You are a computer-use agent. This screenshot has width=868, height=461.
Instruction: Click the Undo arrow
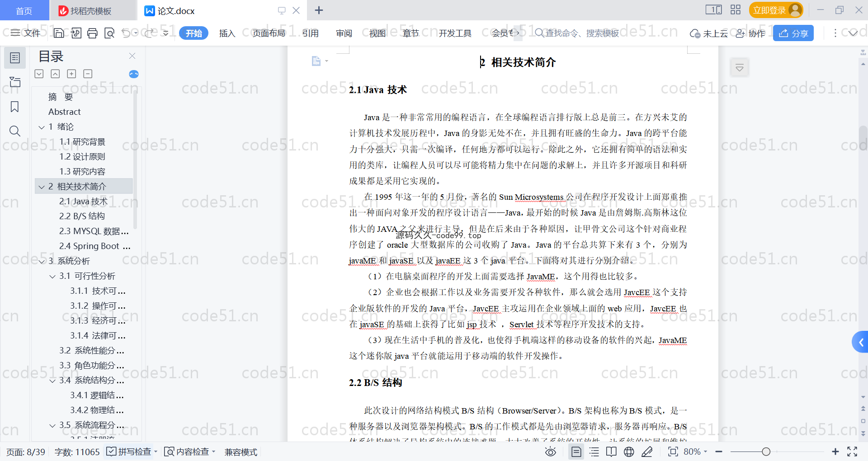tap(126, 33)
